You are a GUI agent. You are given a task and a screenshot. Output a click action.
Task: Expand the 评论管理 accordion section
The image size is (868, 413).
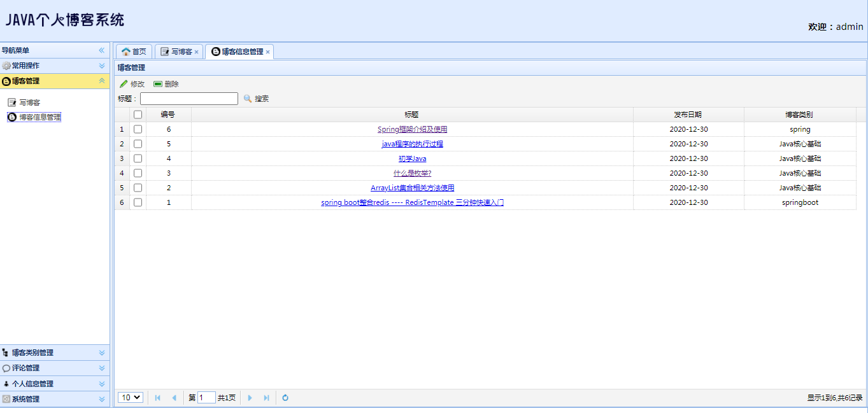102,368
